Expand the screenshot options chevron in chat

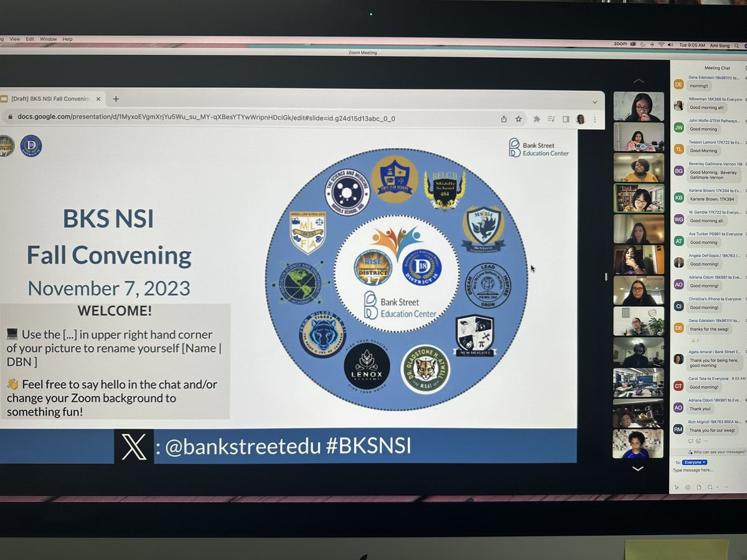(716, 487)
